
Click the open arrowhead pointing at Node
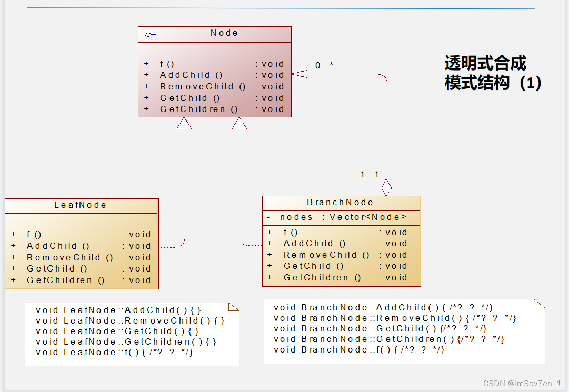pyautogui.click(x=300, y=74)
